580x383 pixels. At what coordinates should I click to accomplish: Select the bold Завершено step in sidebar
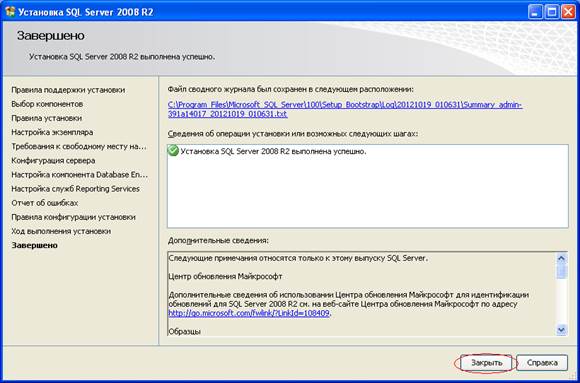34,245
